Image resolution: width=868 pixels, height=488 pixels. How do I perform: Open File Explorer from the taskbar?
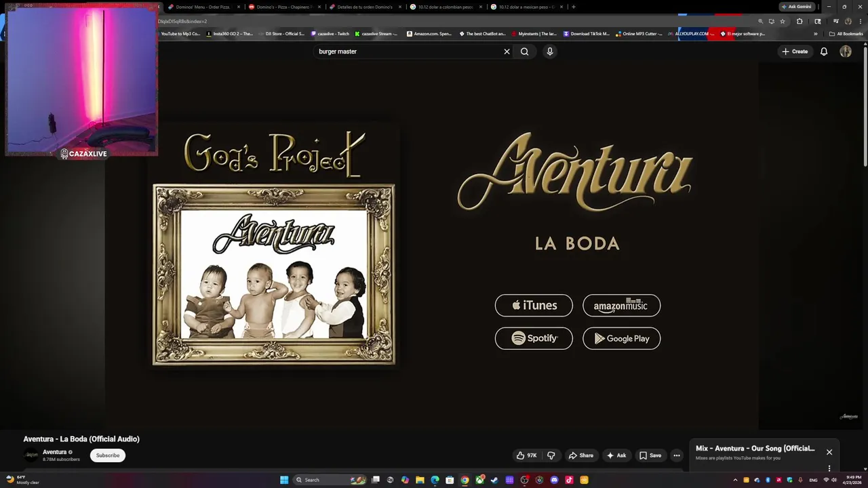[x=420, y=480]
